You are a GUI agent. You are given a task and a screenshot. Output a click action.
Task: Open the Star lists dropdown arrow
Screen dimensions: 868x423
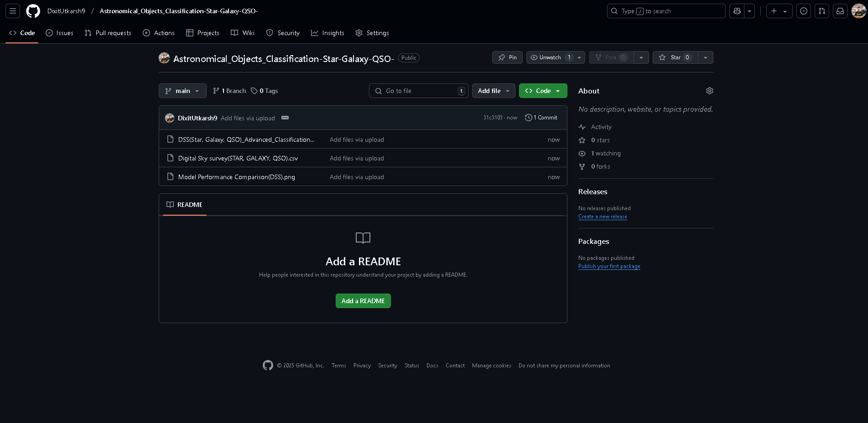coord(706,57)
